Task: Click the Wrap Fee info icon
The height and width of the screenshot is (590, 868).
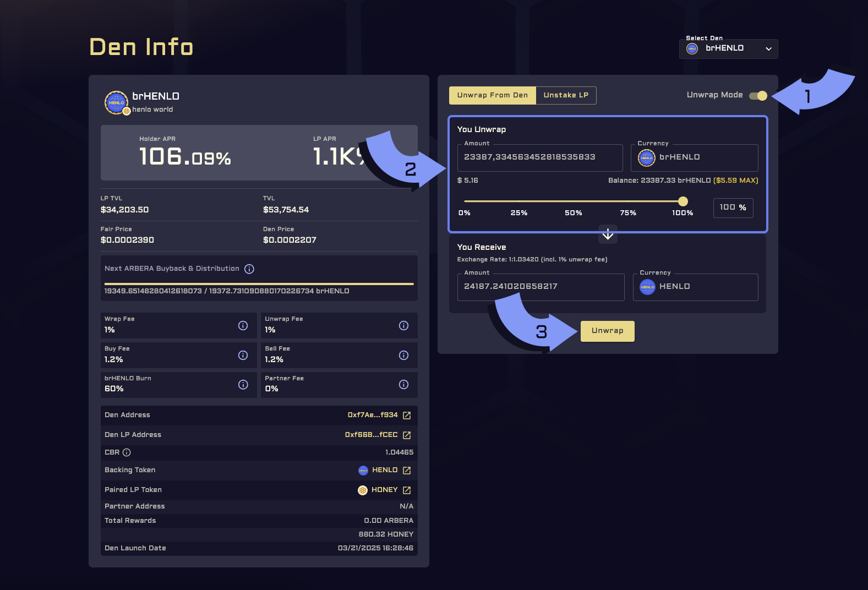Action: click(243, 325)
